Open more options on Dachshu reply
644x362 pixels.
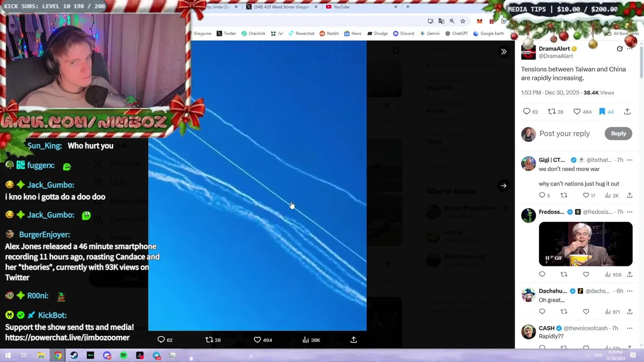pyautogui.click(x=629, y=291)
